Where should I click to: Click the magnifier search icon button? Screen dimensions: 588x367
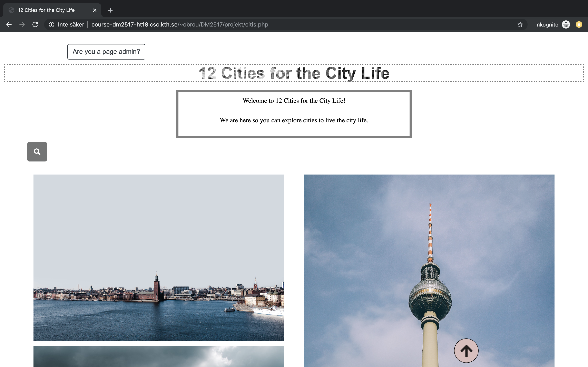coord(37,152)
